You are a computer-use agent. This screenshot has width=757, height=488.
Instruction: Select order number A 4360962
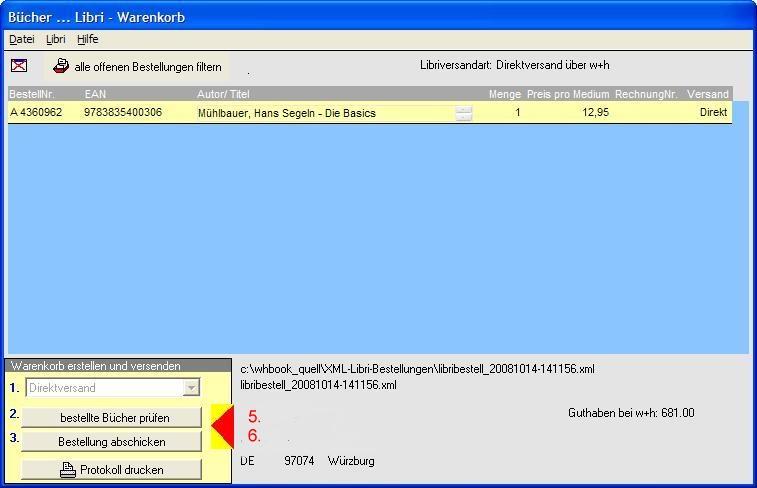click(x=36, y=112)
